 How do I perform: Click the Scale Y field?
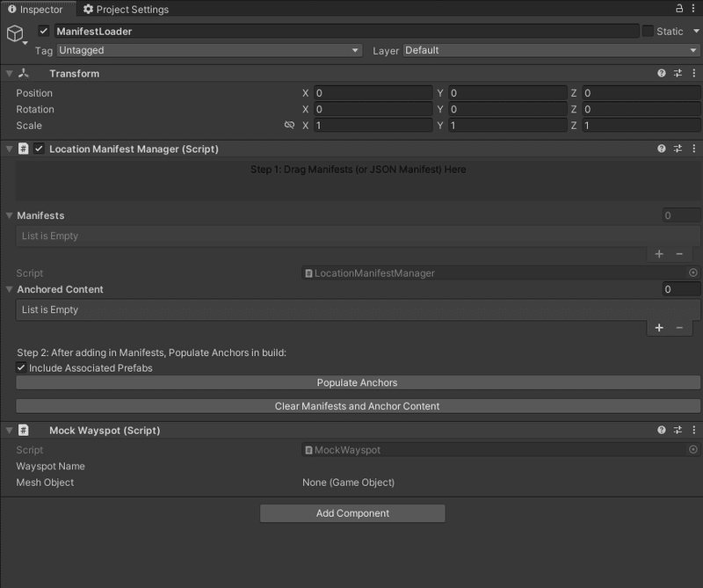tap(508, 125)
